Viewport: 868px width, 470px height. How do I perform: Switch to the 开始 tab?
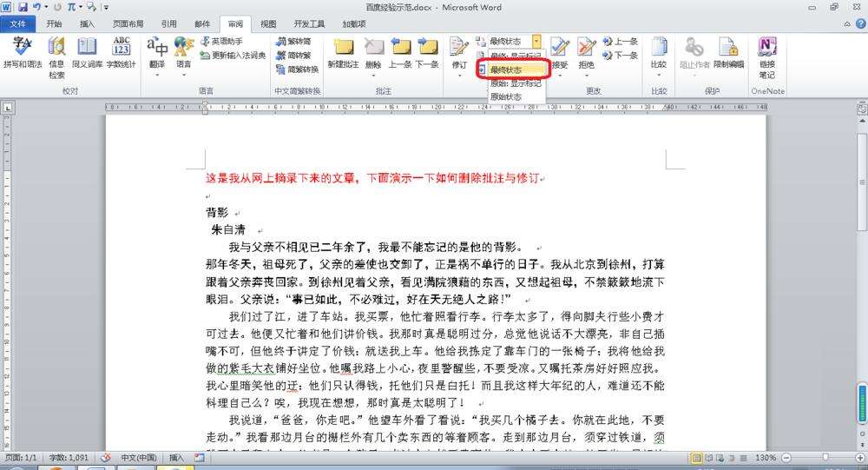[54, 23]
